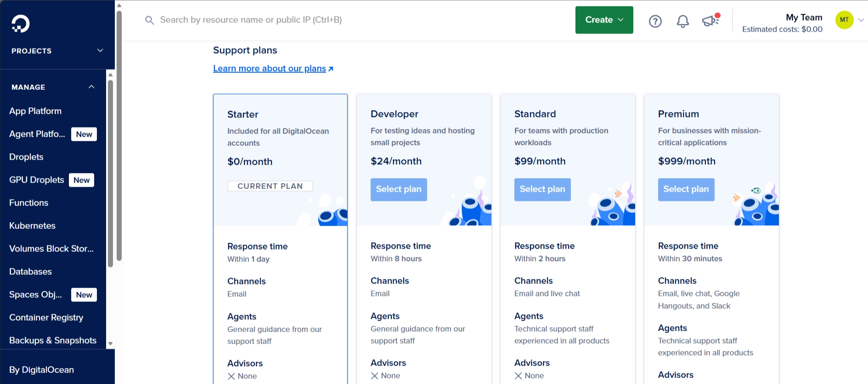Click the New badge beside Agent Platform

[x=84, y=134]
